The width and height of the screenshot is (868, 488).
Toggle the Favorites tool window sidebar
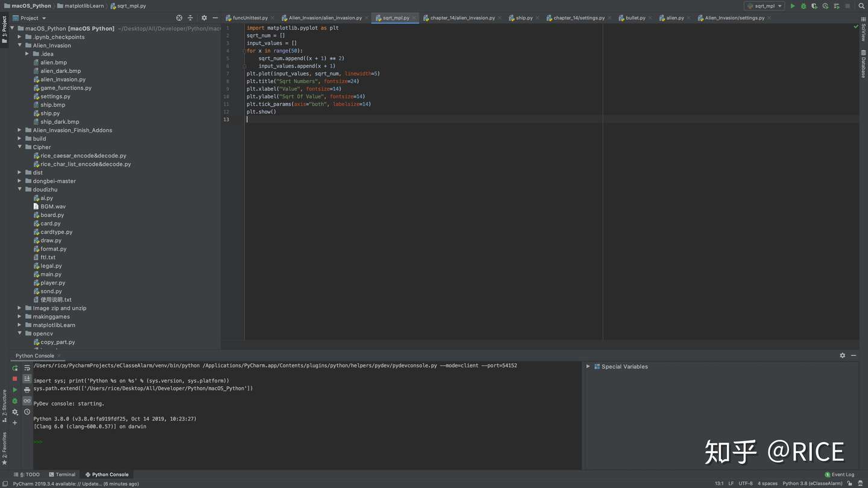(x=5, y=450)
